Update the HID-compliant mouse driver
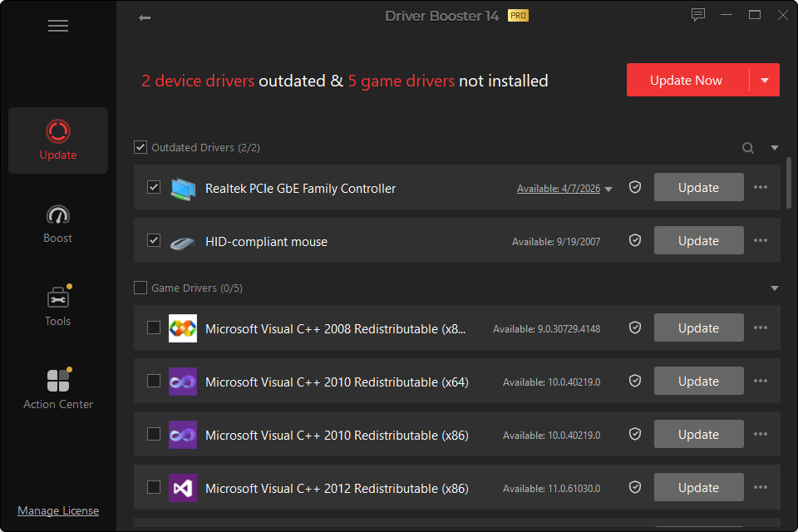This screenshot has width=798, height=532. pyautogui.click(x=699, y=240)
